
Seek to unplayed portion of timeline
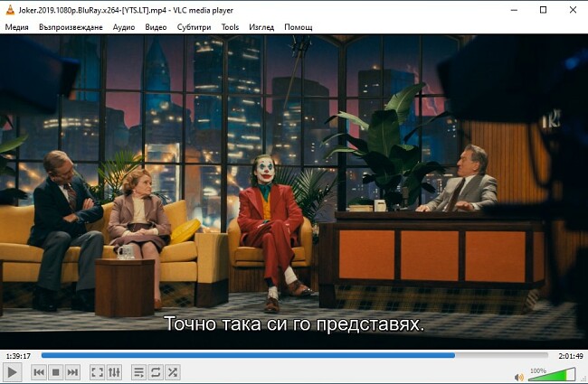pyautogui.click(x=501, y=355)
